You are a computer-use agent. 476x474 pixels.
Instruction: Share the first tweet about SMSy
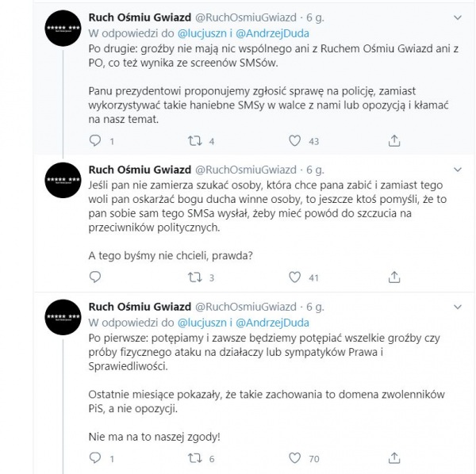point(394,141)
